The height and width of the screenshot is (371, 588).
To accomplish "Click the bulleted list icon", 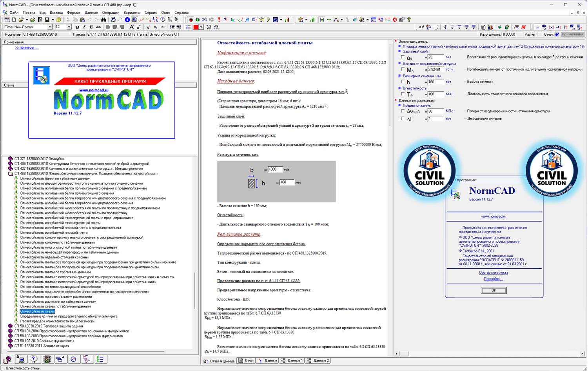I will tap(189, 27).
